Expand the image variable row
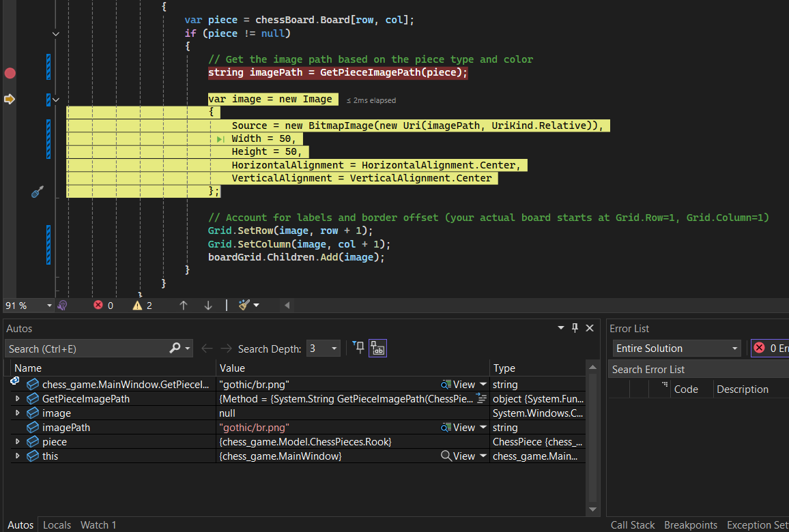The height and width of the screenshot is (532, 789). click(x=18, y=413)
